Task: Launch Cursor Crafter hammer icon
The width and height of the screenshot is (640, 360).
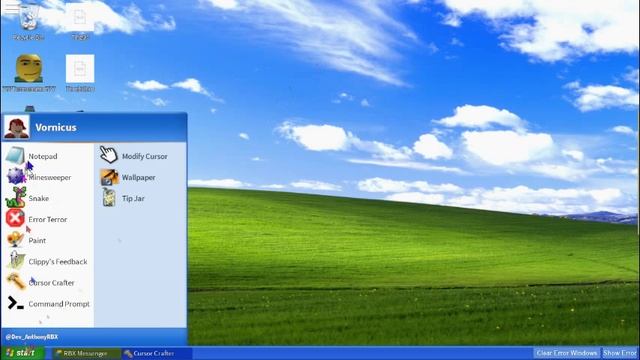Action: click(16, 282)
